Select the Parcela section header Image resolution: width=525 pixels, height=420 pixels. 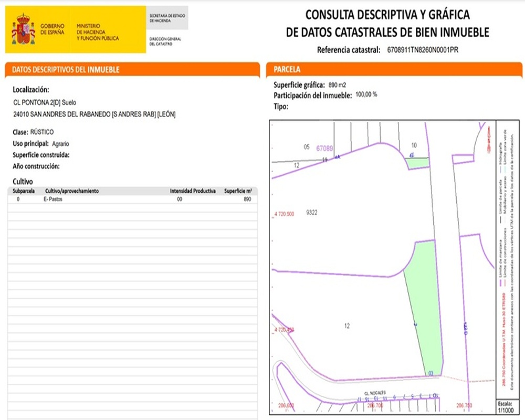(287, 70)
